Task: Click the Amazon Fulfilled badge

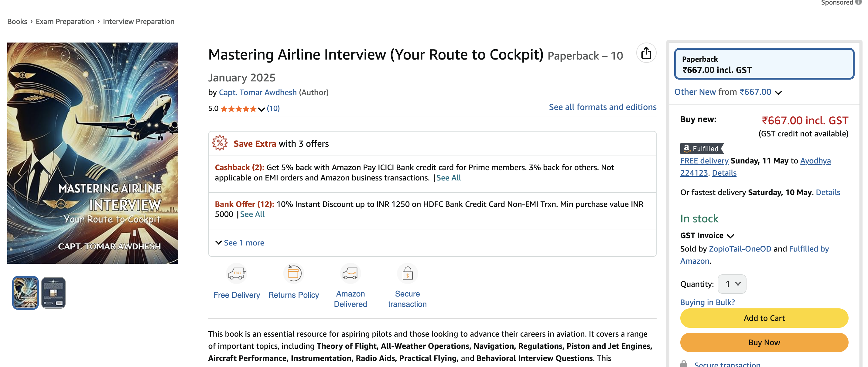Action: tap(702, 148)
